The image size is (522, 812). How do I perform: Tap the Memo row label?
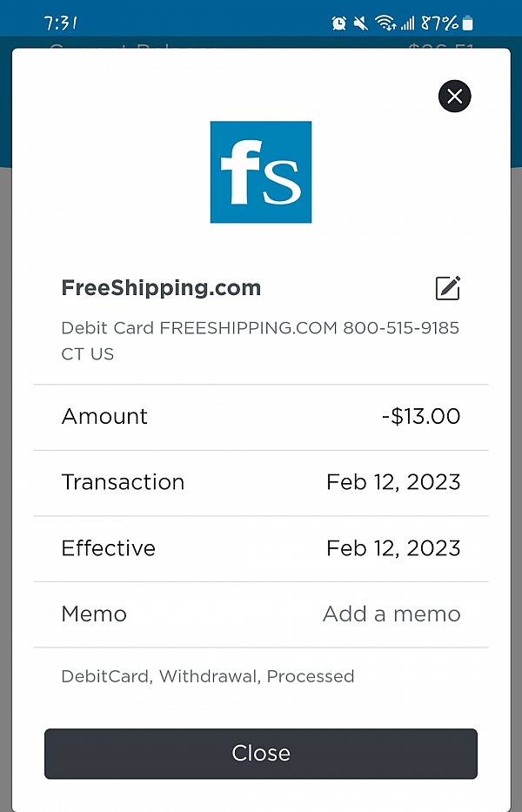[94, 614]
